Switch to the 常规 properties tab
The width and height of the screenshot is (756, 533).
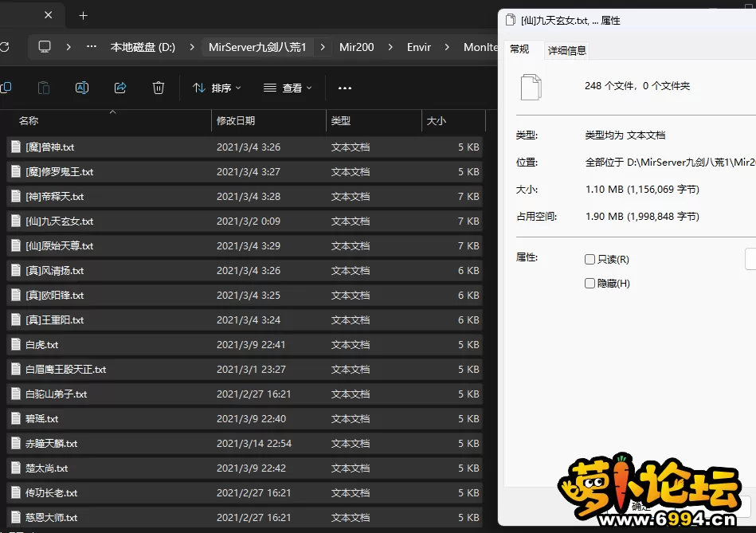tap(519, 49)
